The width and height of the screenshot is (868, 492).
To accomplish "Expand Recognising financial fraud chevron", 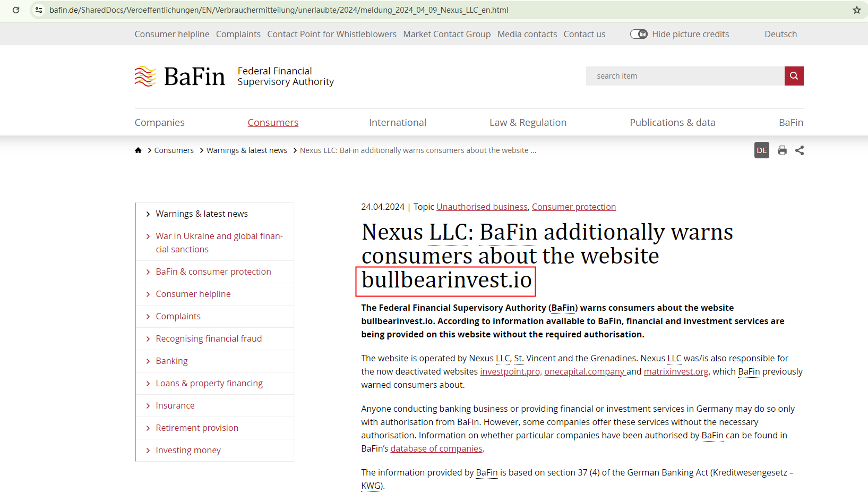I will pos(148,339).
